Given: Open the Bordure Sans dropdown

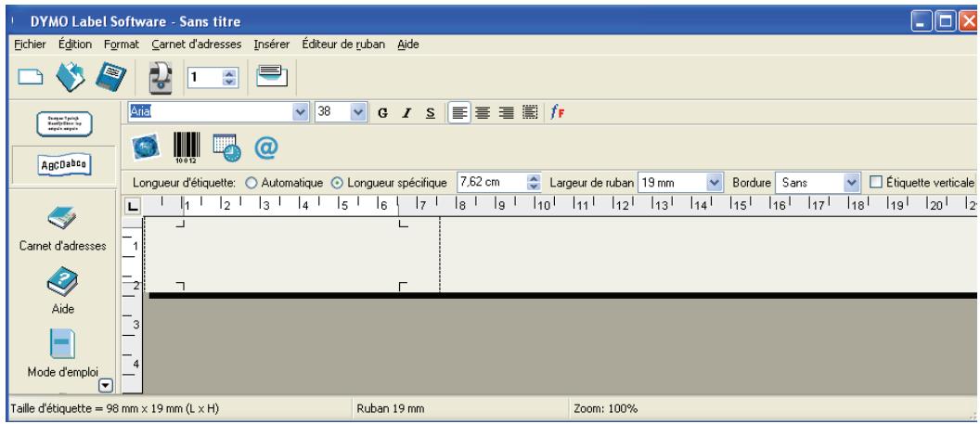Looking at the screenshot, I should pyautogui.click(x=851, y=183).
